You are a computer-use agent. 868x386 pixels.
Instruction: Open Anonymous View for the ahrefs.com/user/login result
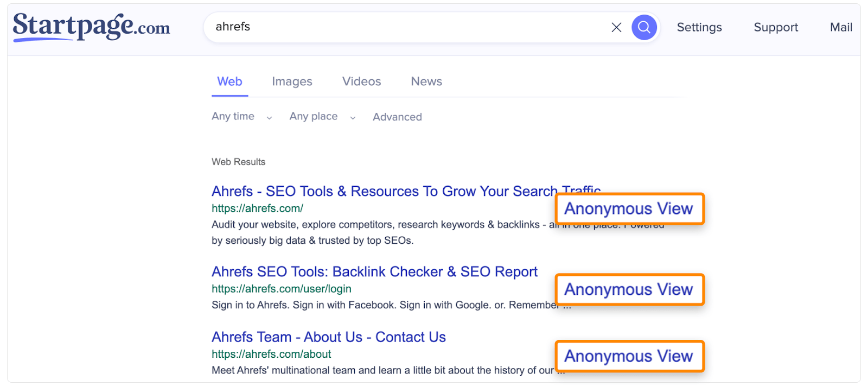point(629,289)
